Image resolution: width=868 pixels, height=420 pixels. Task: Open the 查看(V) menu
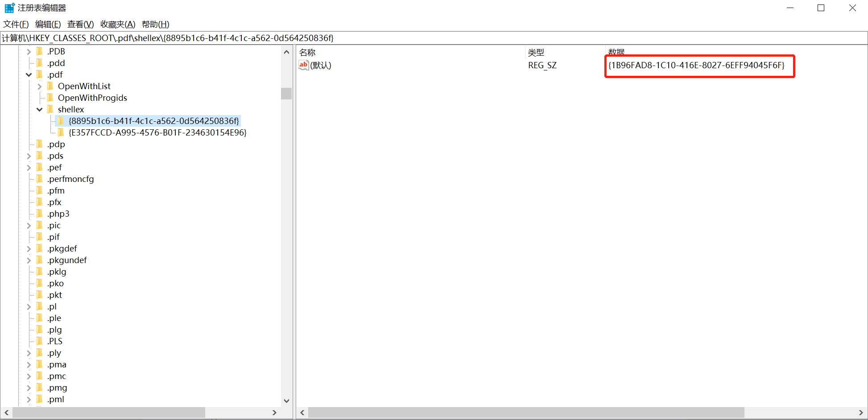(x=80, y=24)
